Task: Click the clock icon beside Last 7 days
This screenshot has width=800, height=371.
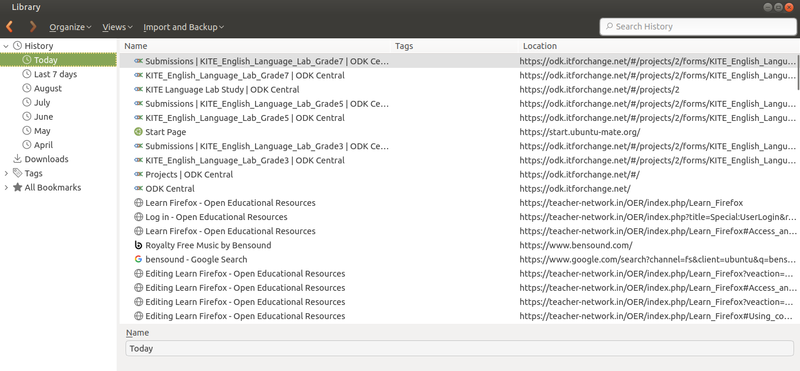Action: (x=27, y=74)
